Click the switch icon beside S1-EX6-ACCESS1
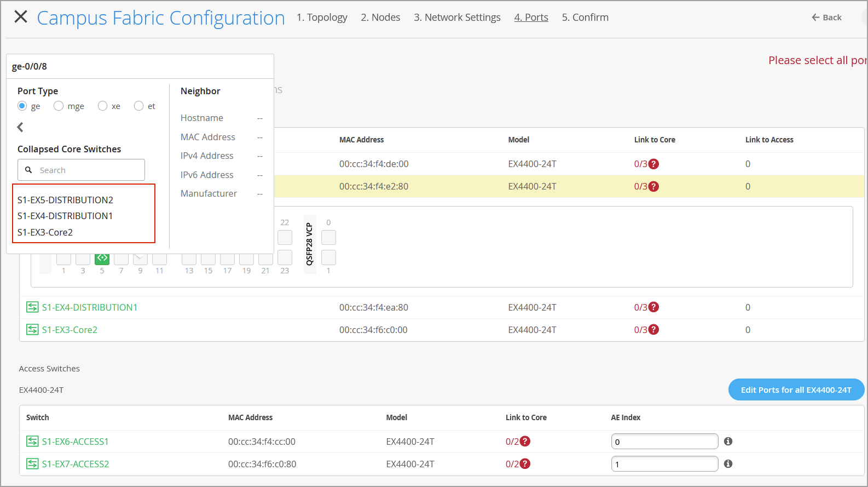Screen dimensions: 868x487 coord(32,442)
